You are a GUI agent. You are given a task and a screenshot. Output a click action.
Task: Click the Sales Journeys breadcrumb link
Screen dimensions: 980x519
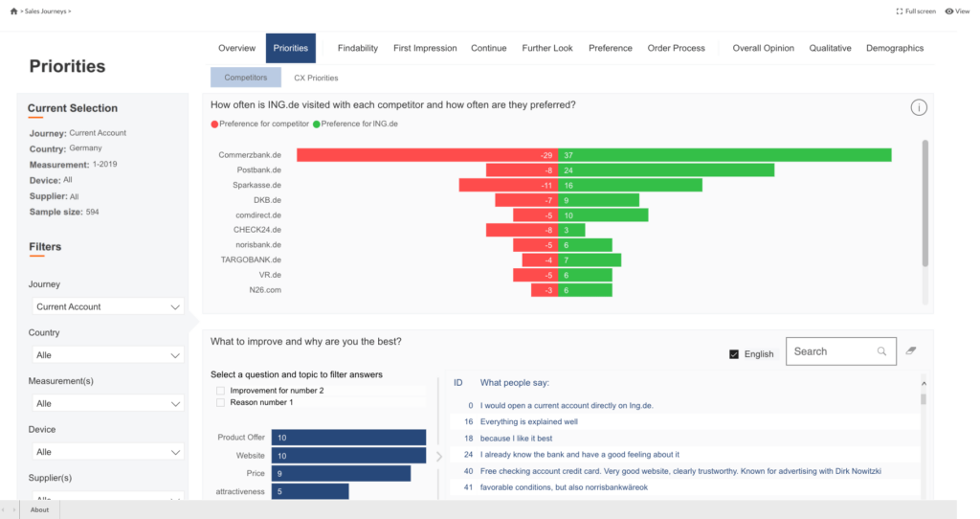click(x=45, y=11)
